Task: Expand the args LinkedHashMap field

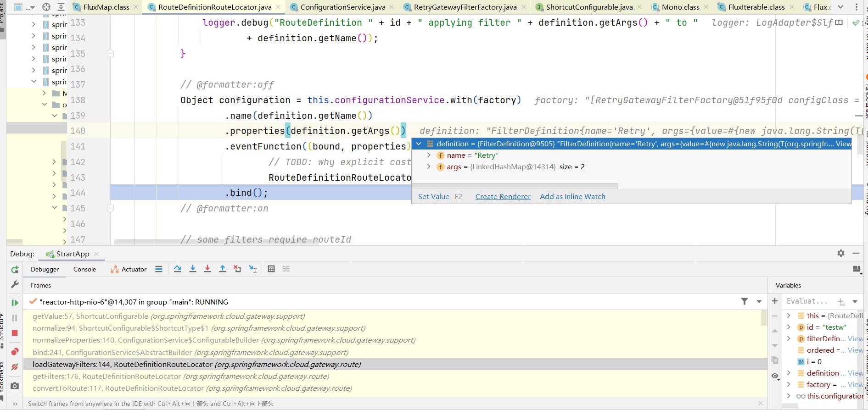Action: click(429, 167)
